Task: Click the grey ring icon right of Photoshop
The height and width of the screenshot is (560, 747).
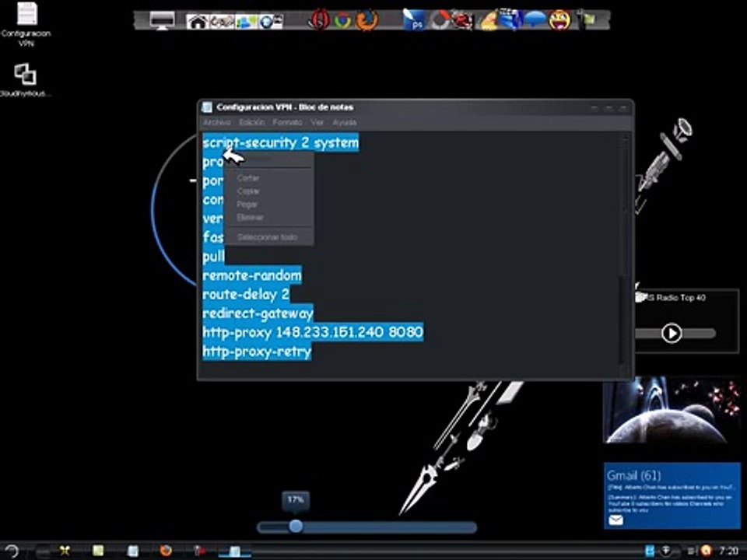Action: [x=439, y=20]
